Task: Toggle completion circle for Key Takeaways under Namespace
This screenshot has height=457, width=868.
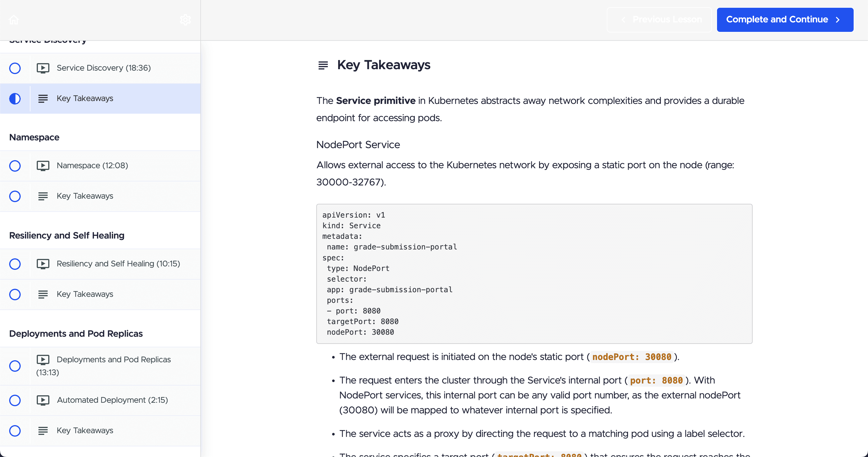Action: pos(15,196)
